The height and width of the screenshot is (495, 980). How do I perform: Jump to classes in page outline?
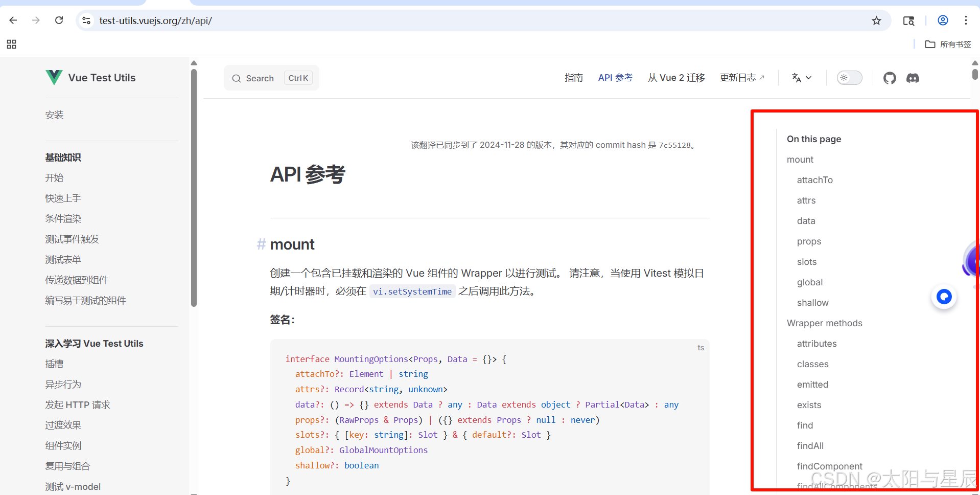click(x=813, y=364)
